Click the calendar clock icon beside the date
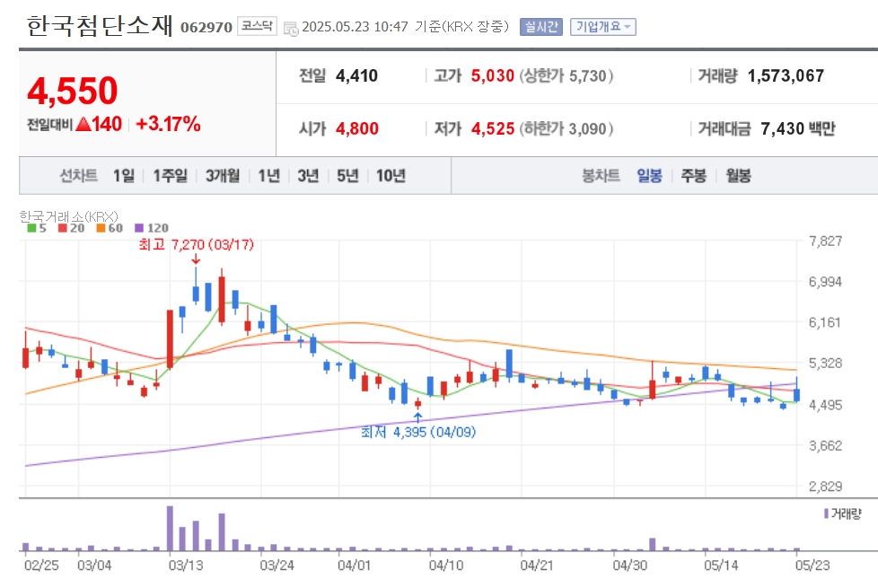 [291, 29]
